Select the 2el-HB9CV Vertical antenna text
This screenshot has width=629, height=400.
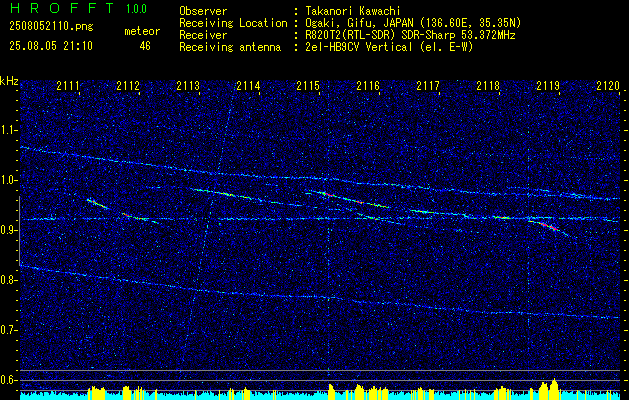(x=390, y=47)
